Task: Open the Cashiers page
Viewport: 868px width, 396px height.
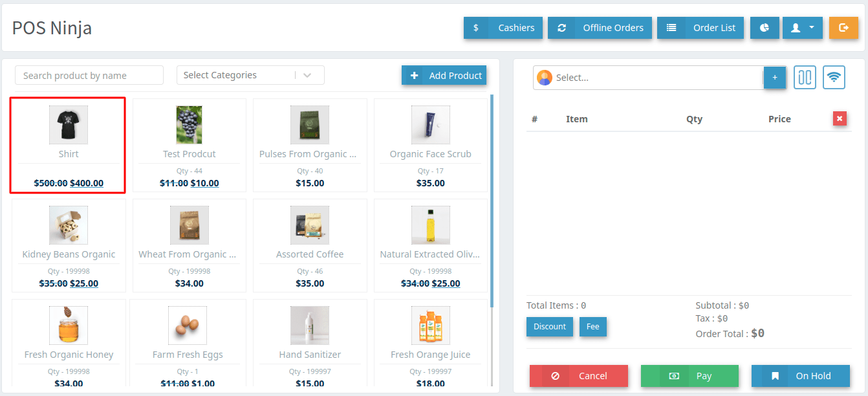Action: 503,28
